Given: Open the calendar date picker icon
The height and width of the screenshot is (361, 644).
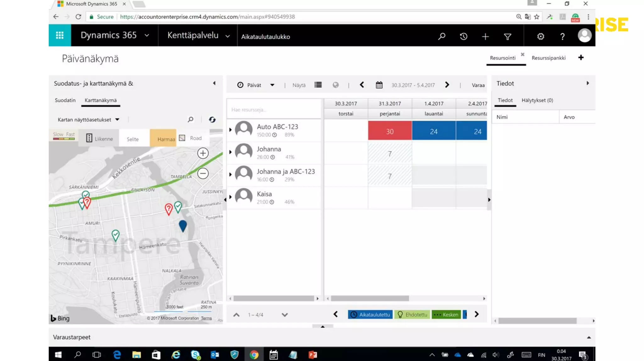Looking at the screenshot, I should click(x=379, y=85).
